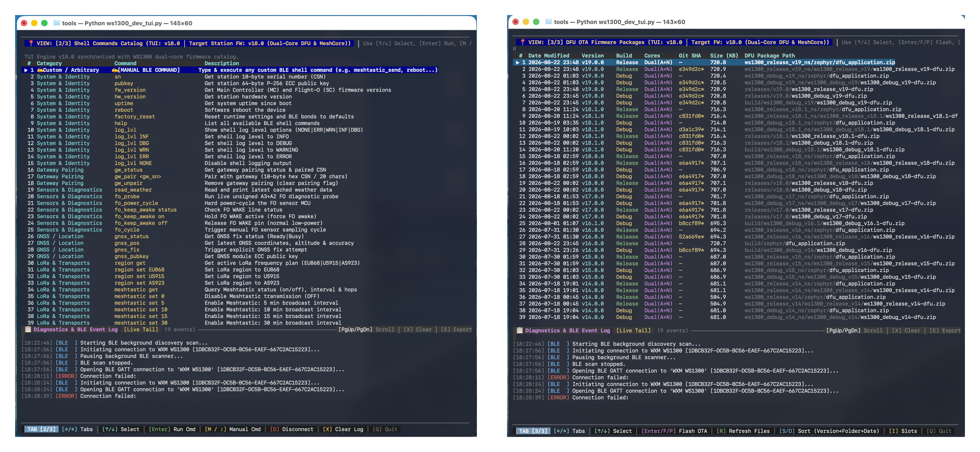Image resolution: width=980 pixels, height=452 pixels.
Task: Click the DFU Package Path column header
Action: (770, 56)
